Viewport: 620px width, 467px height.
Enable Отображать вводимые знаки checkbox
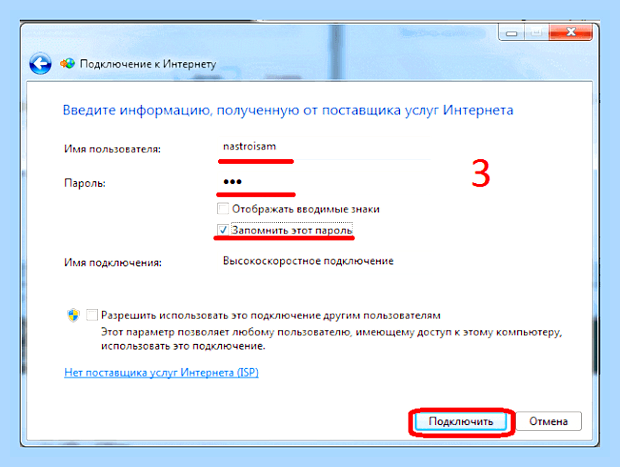tap(223, 208)
